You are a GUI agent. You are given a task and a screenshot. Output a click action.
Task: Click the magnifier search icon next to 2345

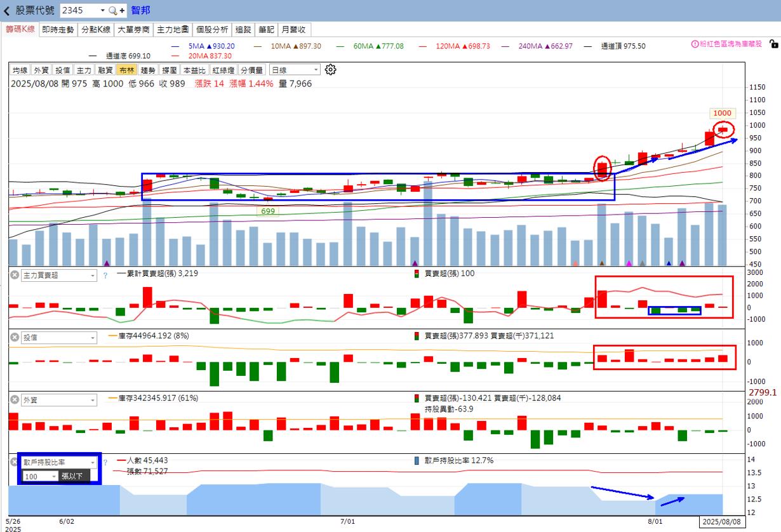(x=112, y=11)
